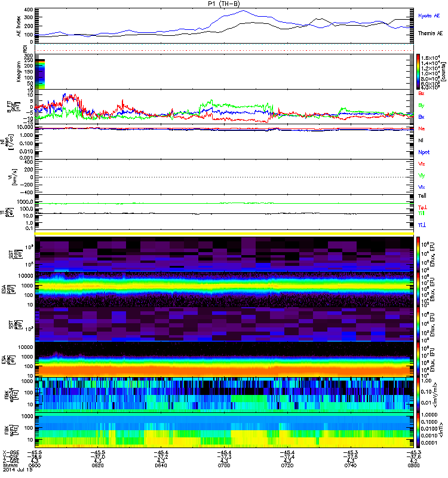This screenshot has width=448, height=478.
Task: Click the Vi [km/s] axis label
Action: 14,177
